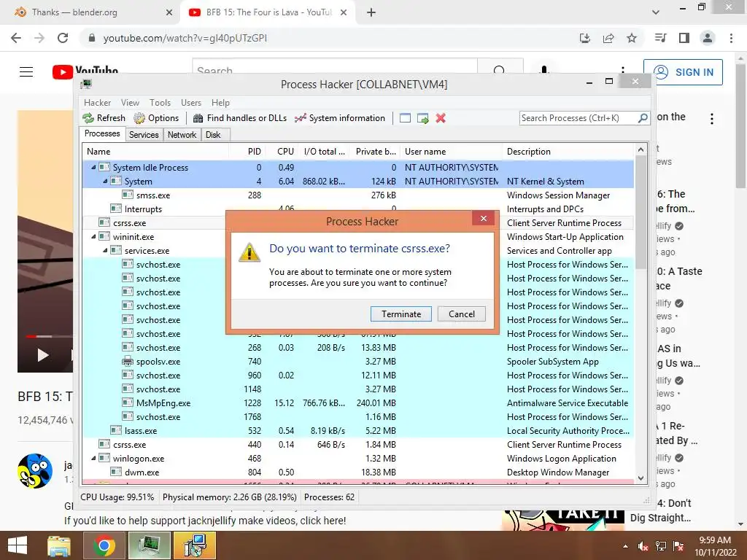This screenshot has height=560, width=747.
Task: Select the lsass.exe process row
Action: point(357,430)
